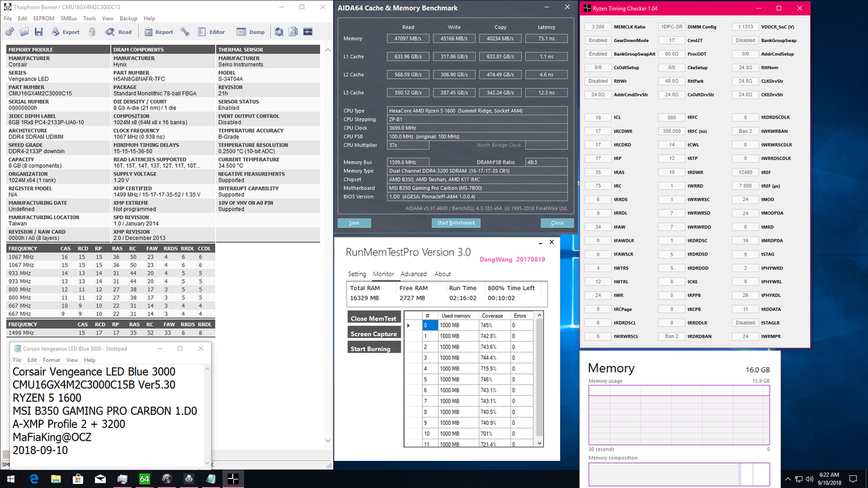Switch to AIDA64 via green 64 taskbar icon
The width and height of the screenshot is (868, 488).
click(x=144, y=479)
